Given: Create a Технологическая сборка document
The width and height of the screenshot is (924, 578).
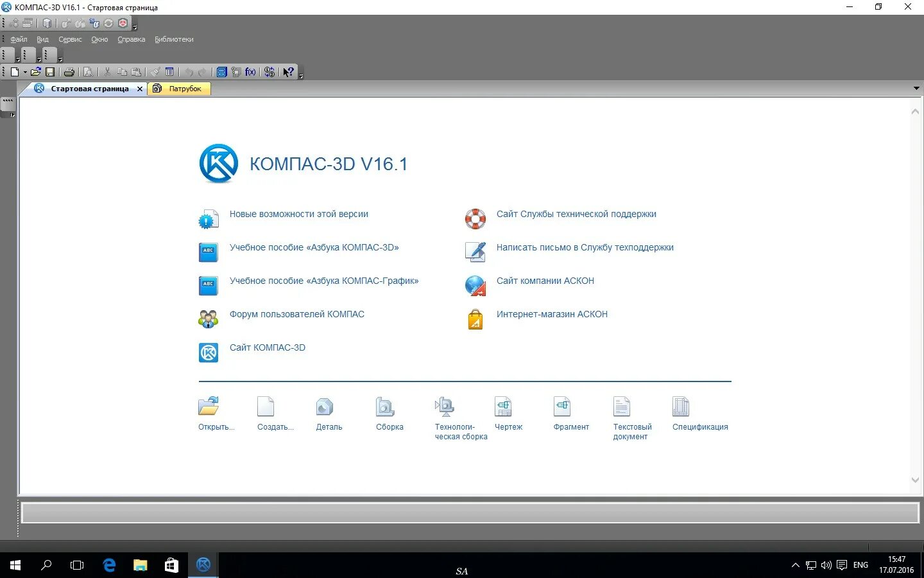Looking at the screenshot, I should tap(444, 407).
